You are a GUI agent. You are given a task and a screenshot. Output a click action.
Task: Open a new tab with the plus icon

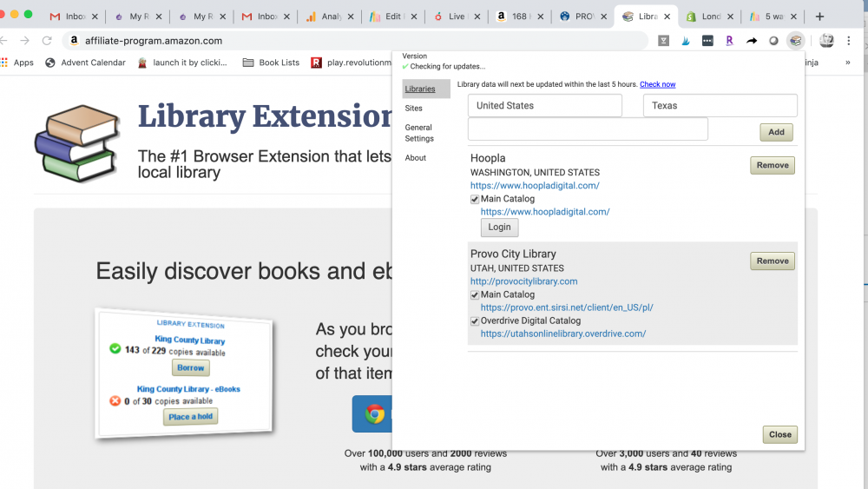(820, 17)
